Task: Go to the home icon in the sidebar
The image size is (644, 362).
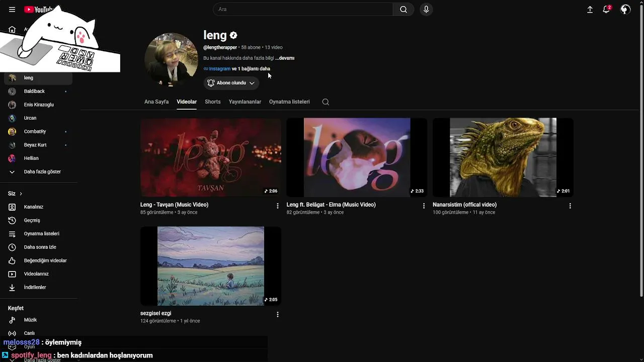Action: point(12,30)
